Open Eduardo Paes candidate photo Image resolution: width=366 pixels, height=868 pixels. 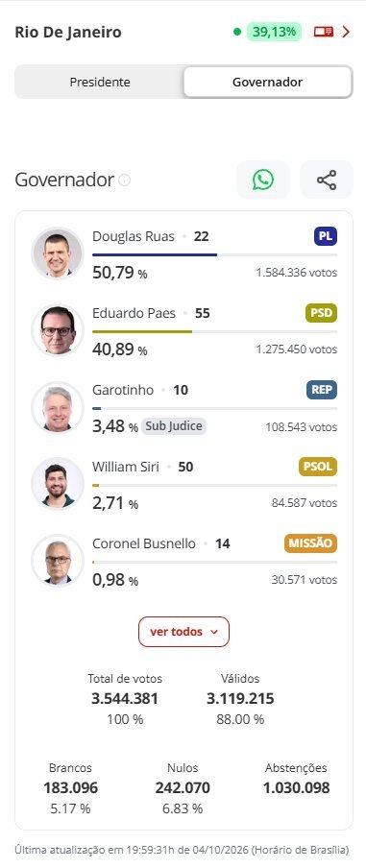coord(58,330)
